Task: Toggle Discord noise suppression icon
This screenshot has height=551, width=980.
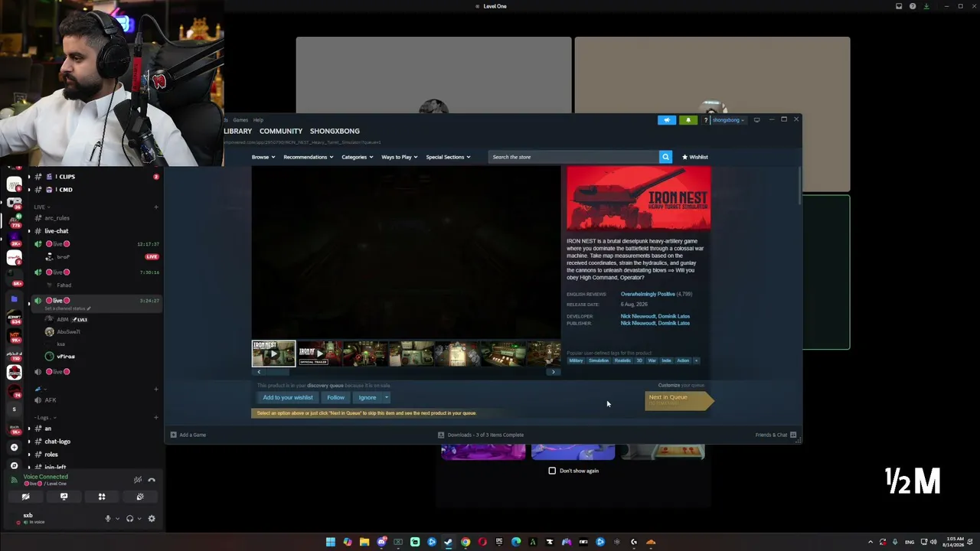Action: tap(138, 480)
